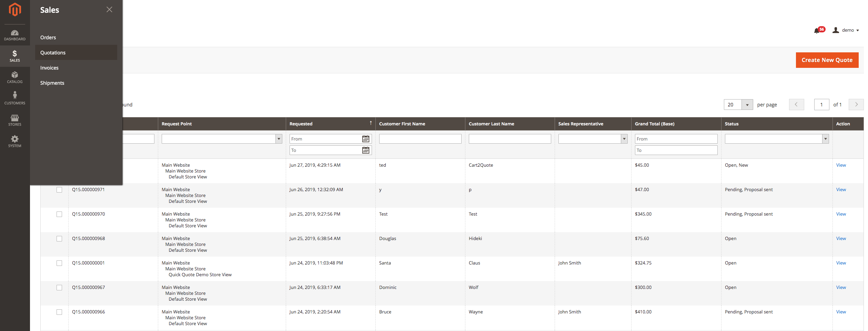Select the Catalog sidebar icon
The height and width of the screenshot is (331, 868).
[x=14, y=77]
